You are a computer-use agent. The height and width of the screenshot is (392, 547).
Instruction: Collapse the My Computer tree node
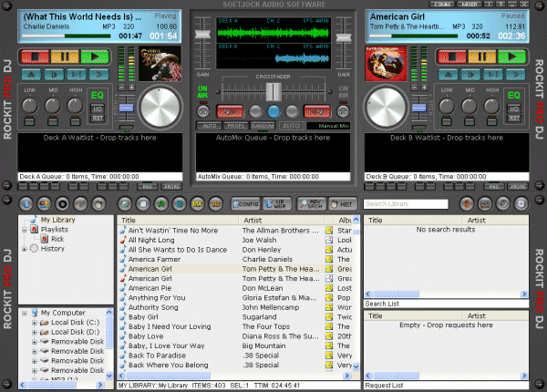25,314
